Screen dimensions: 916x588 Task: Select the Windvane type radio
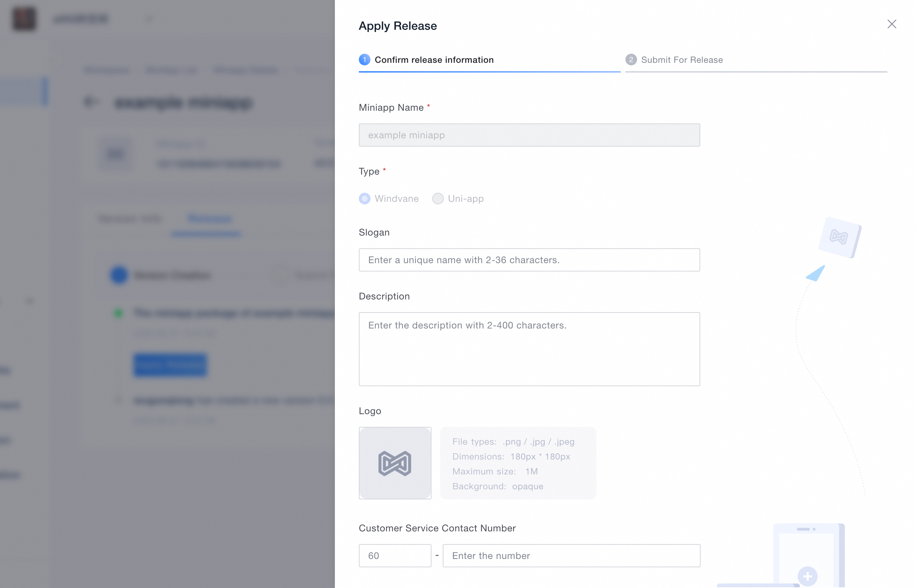coord(364,199)
